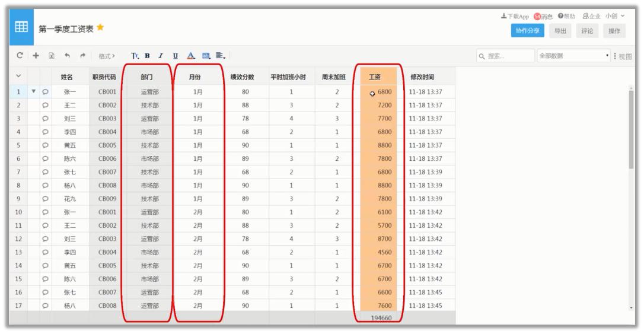Open comment bubble on row 9 花九
The width and height of the screenshot is (644, 334).
(x=45, y=199)
